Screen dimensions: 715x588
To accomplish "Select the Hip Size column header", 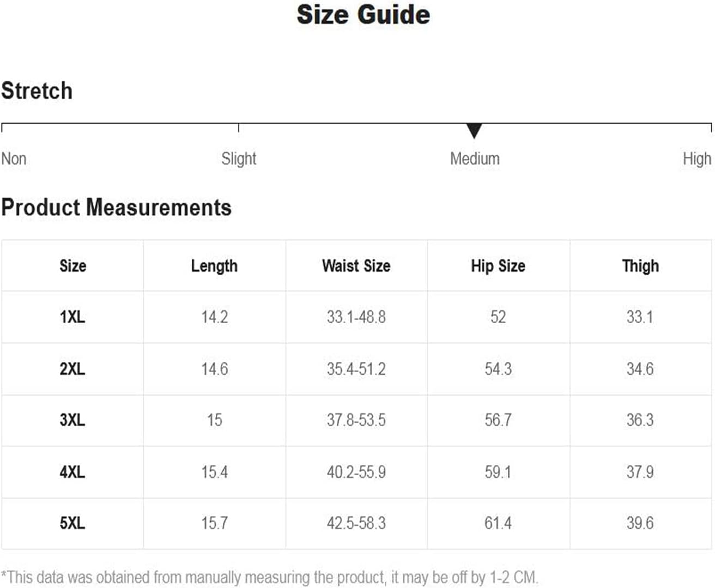I will point(498,266).
